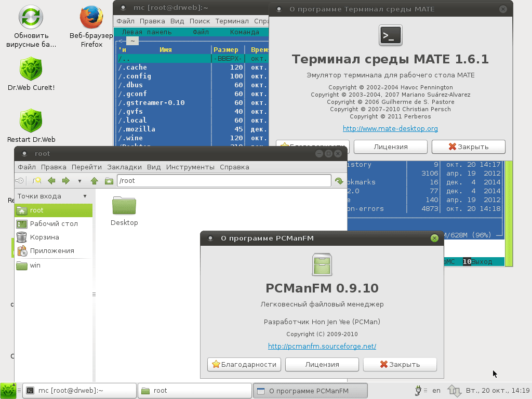Click the power plug tray icon

(418, 391)
